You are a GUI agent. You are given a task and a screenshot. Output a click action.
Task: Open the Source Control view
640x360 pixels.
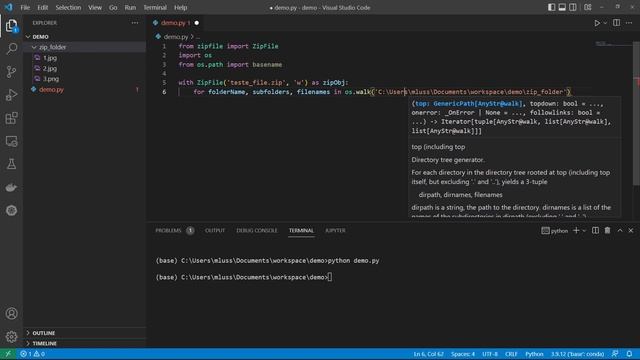(x=11, y=72)
